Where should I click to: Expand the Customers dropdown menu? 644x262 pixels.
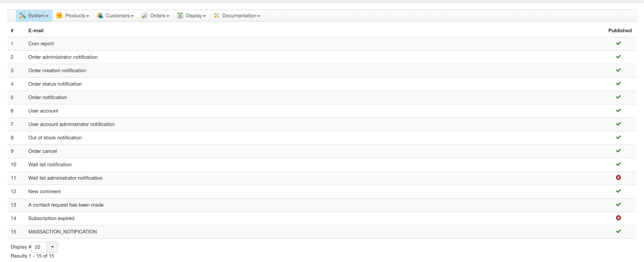click(119, 16)
